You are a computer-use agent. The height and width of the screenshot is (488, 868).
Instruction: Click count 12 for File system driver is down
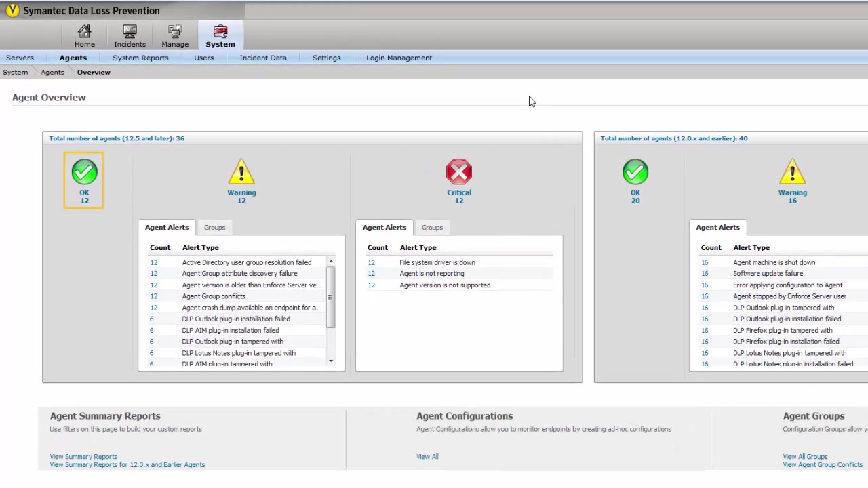pyautogui.click(x=371, y=262)
